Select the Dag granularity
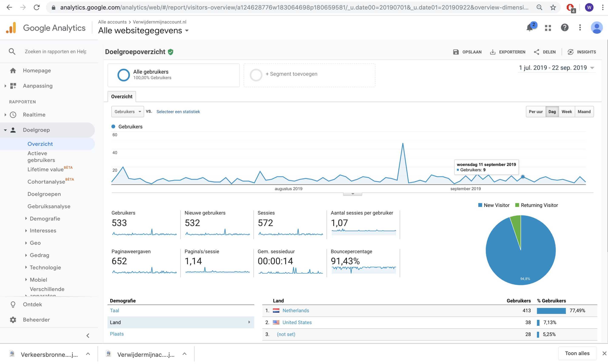Screen dimensions: 608x364 [552, 112]
